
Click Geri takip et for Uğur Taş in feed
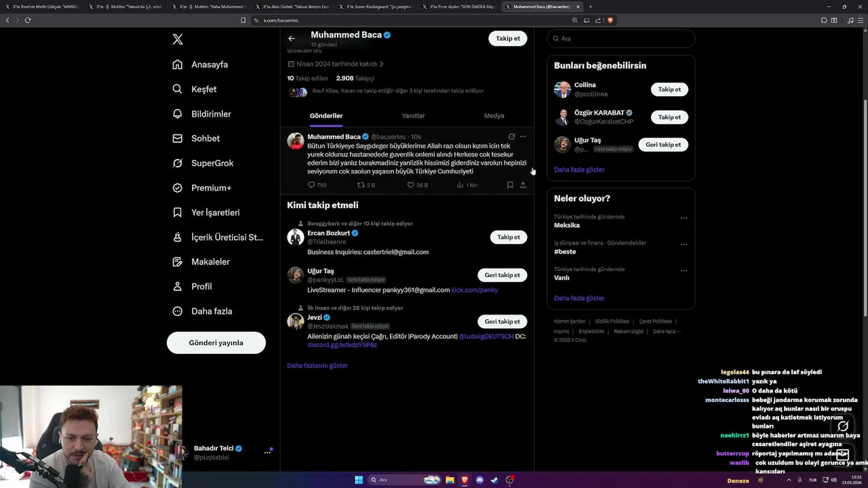point(502,275)
